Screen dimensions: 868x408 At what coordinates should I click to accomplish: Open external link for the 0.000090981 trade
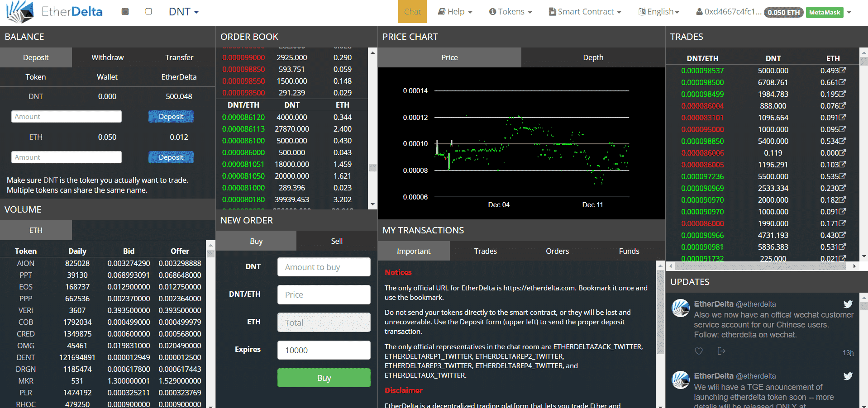tap(843, 247)
